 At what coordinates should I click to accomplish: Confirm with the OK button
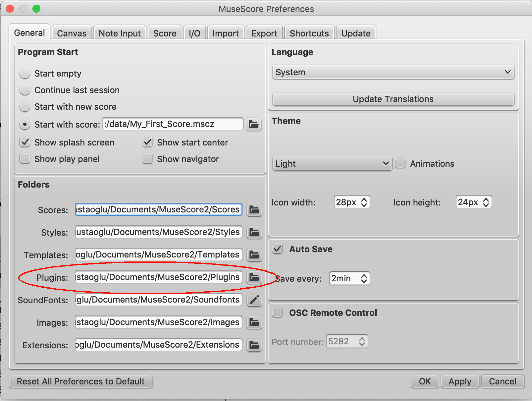click(425, 381)
